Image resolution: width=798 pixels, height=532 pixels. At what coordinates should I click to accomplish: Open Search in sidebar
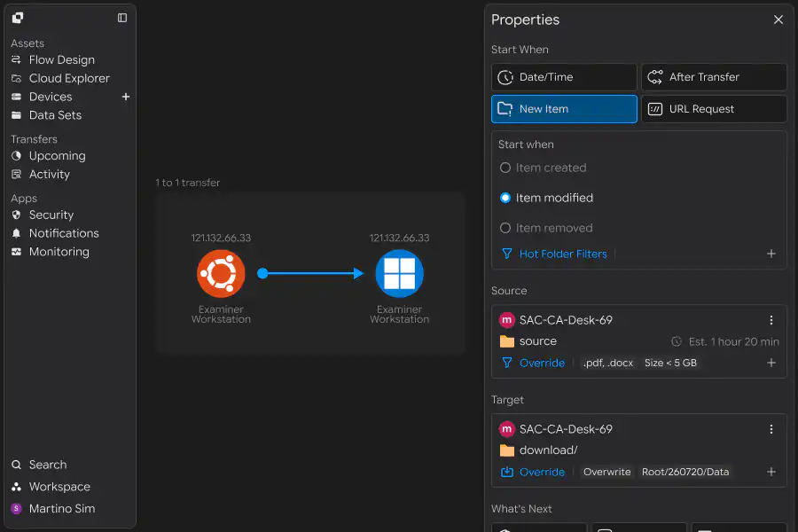[x=39, y=465]
